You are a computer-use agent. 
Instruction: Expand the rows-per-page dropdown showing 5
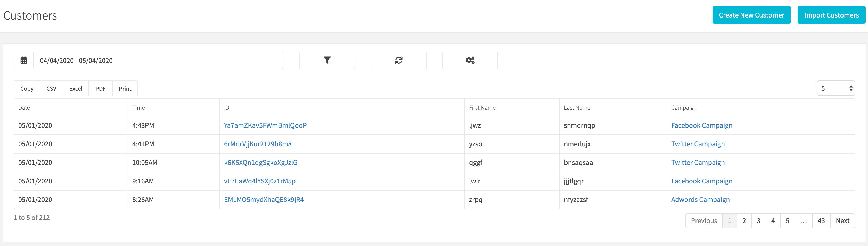tap(836, 89)
